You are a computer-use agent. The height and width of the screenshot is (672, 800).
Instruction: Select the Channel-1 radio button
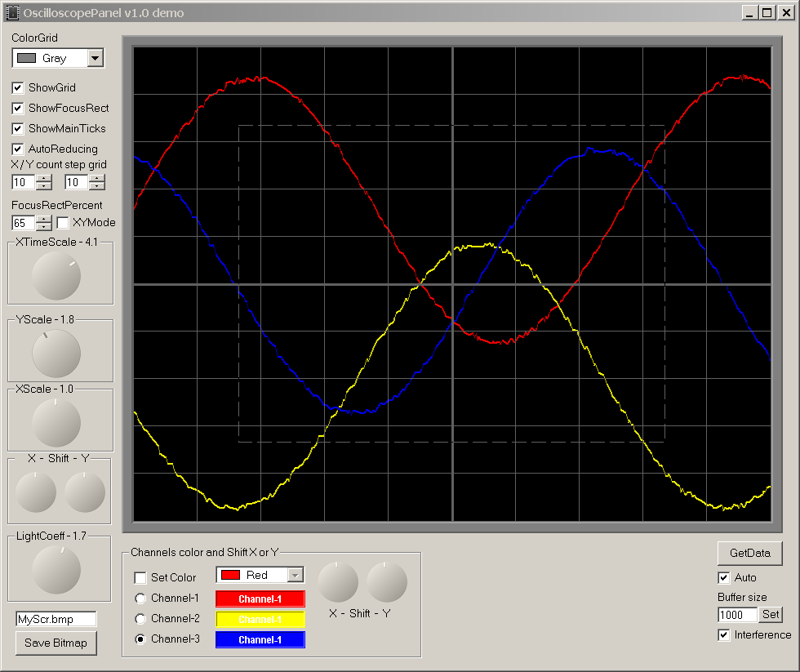140,598
